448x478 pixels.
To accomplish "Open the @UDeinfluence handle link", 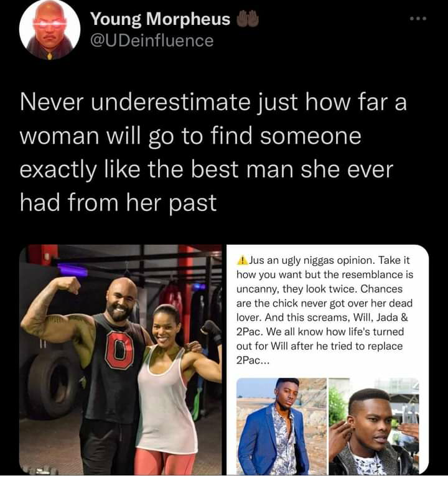I will click(x=152, y=41).
